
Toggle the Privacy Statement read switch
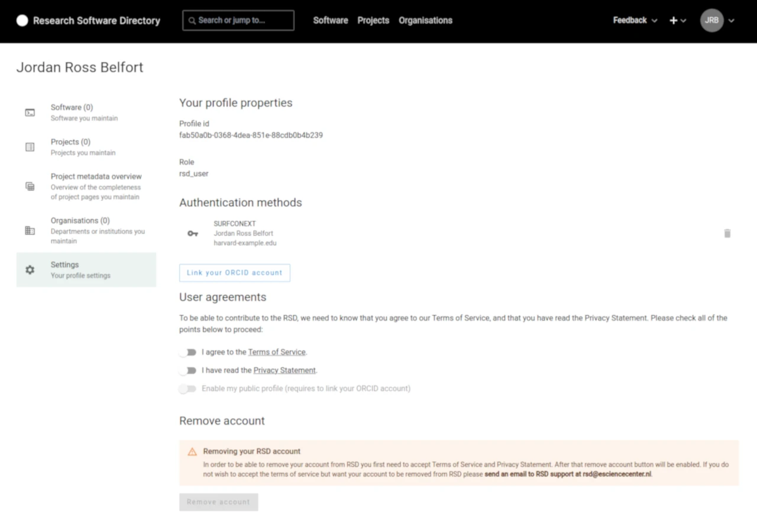[188, 371]
